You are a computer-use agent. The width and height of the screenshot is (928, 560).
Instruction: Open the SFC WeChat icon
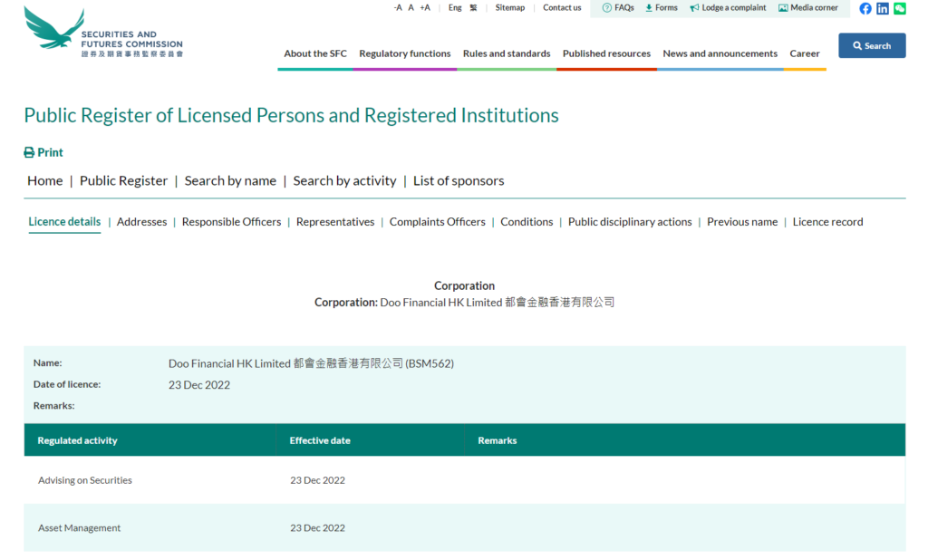(899, 8)
